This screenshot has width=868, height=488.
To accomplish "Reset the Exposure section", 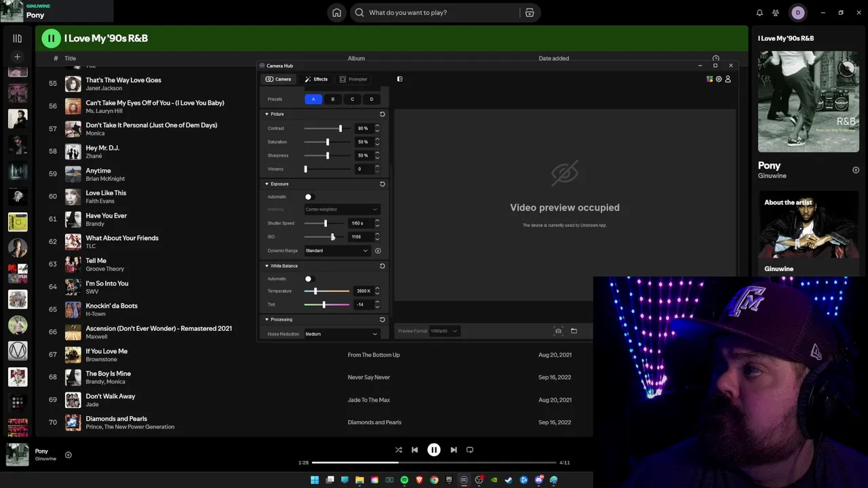I will (x=382, y=184).
